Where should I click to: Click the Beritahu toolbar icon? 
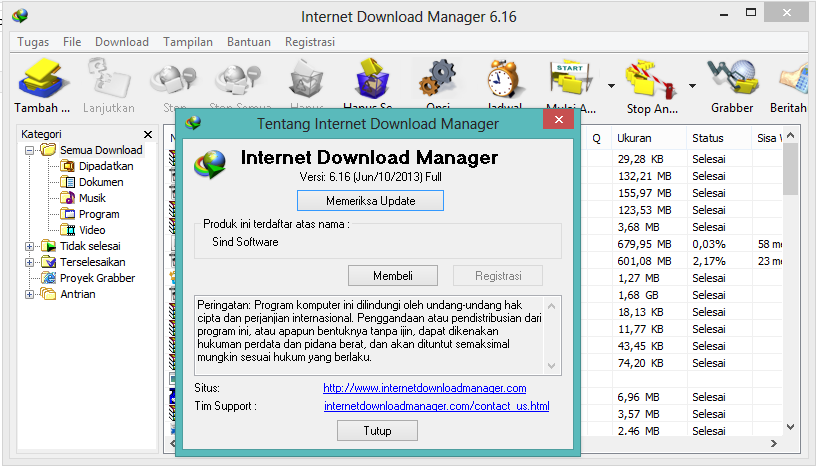click(x=794, y=80)
